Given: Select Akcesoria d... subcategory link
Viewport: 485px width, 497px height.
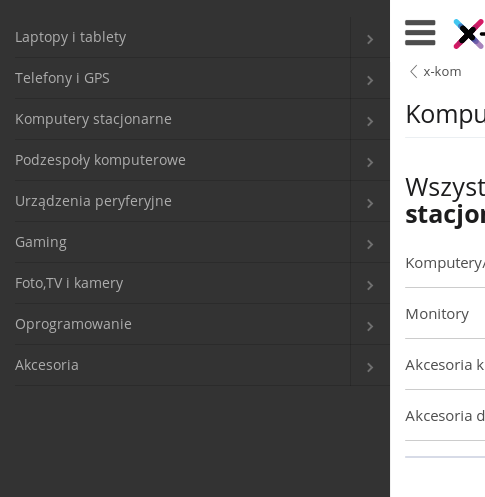Looking at the screenshot, I should click(445, 416).
